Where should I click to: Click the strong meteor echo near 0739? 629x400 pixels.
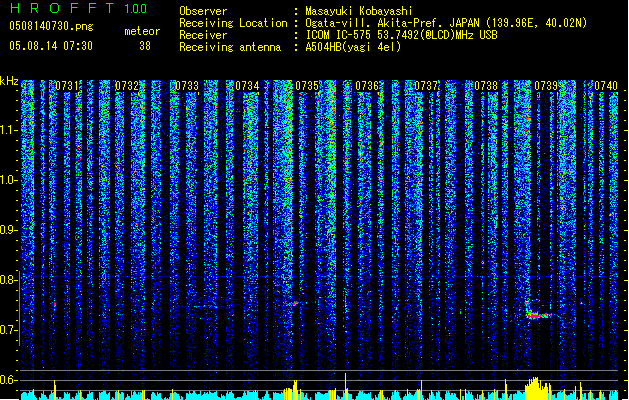pos(538,315)
